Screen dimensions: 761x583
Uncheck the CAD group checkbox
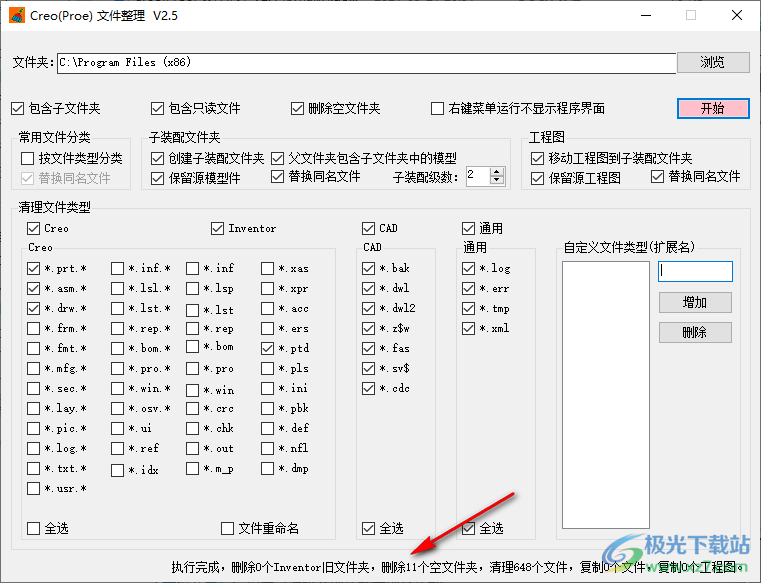[x=368, y=228]
